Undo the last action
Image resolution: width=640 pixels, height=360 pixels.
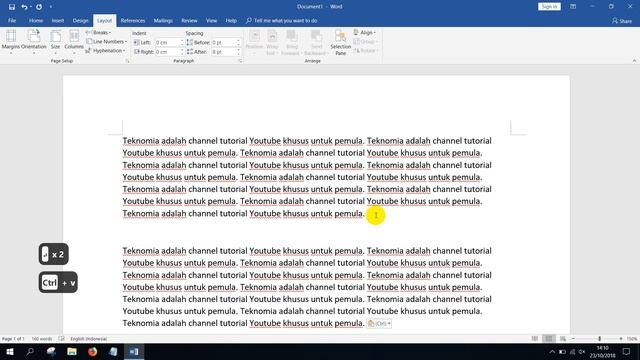pyautogui.click(x=24, y=7)
